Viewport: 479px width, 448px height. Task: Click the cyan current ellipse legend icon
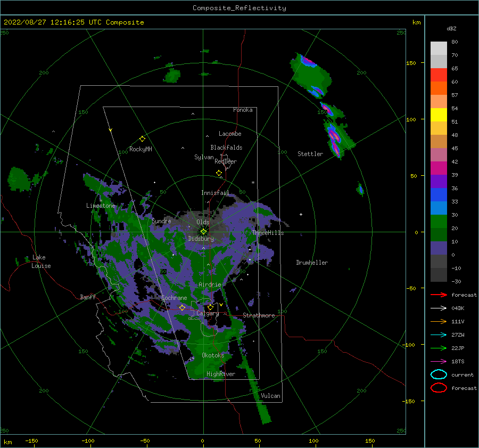pos(439,374)
